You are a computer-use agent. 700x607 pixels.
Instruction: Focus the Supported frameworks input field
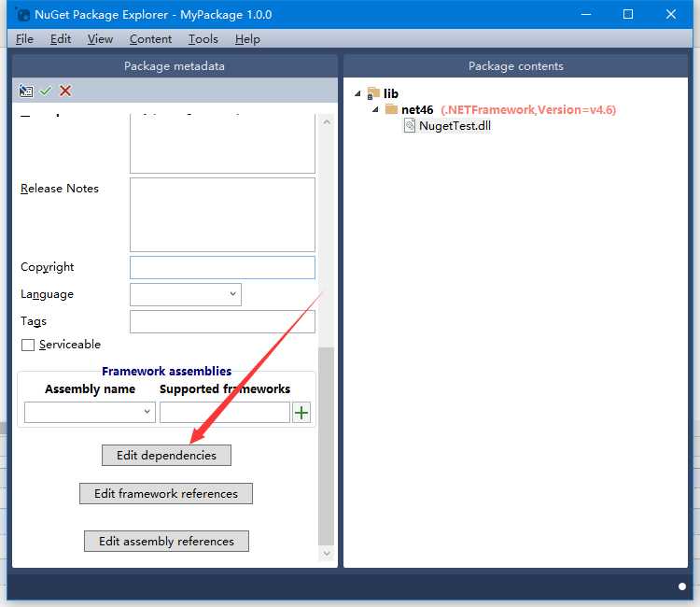(225, 412)
